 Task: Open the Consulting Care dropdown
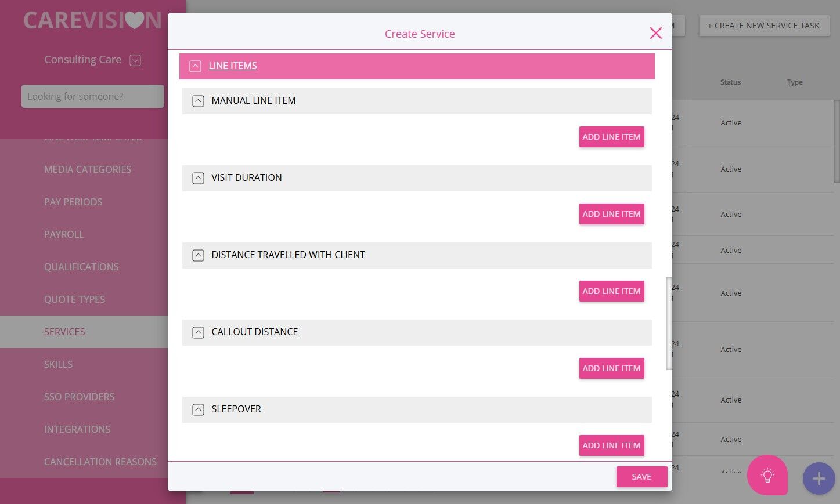pos(135,60)
